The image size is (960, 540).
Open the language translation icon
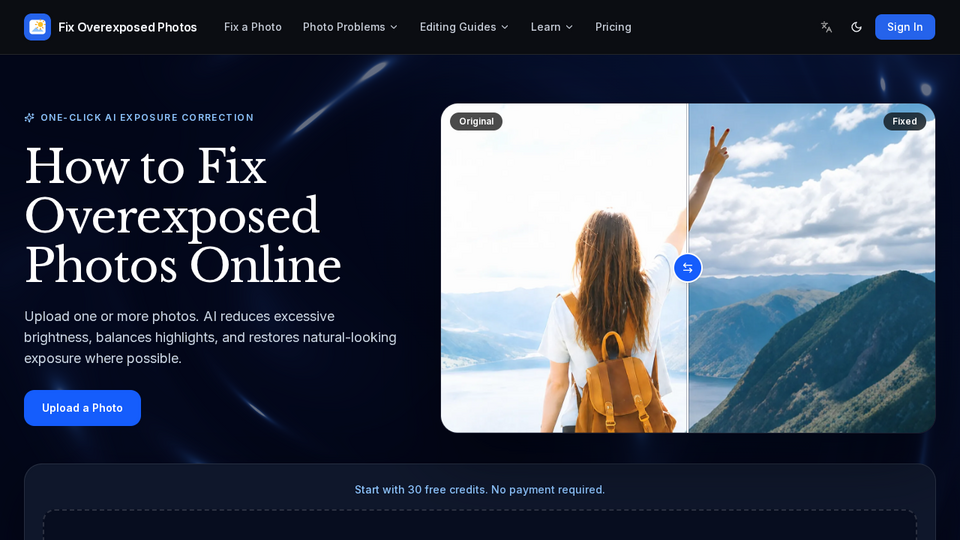[x=827, y=27]
